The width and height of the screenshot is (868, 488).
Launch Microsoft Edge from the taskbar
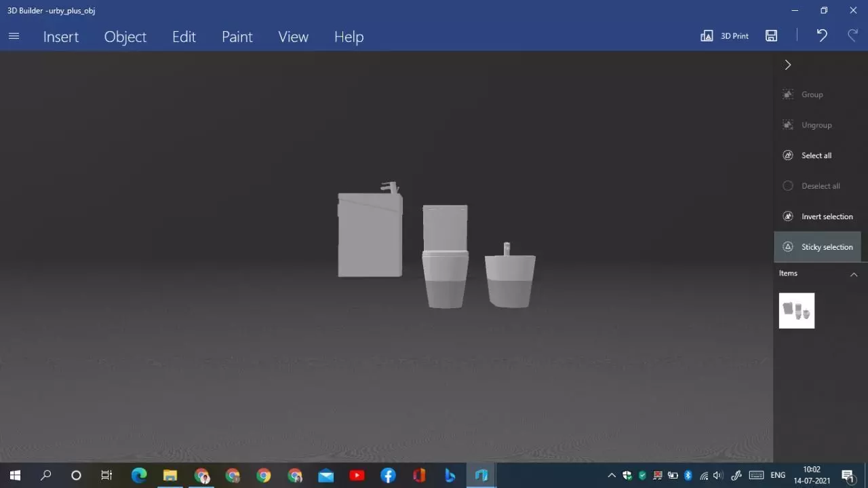pyautogui.click(x=138, y=475)
